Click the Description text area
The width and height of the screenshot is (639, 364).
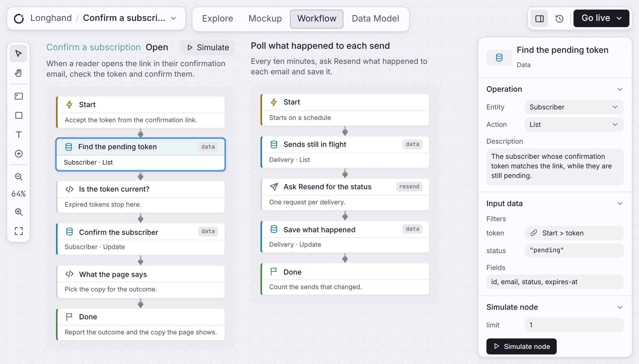tap(555, 166)
